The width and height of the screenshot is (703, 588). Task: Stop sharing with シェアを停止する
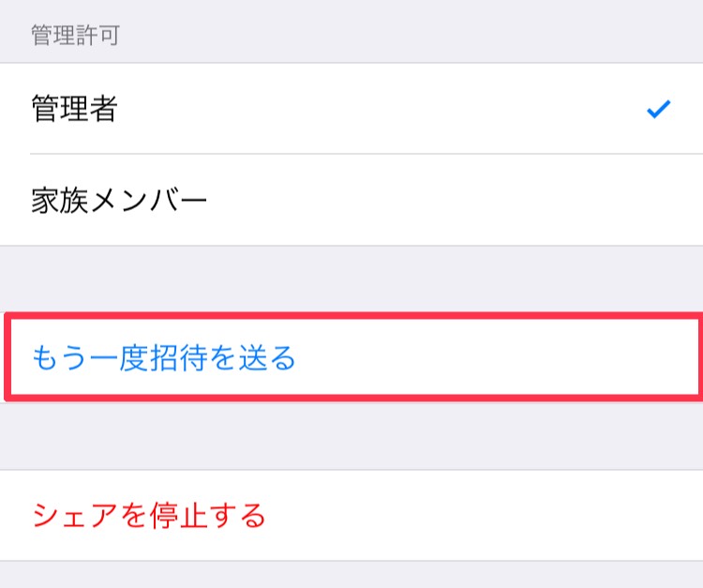coord(149,515)
